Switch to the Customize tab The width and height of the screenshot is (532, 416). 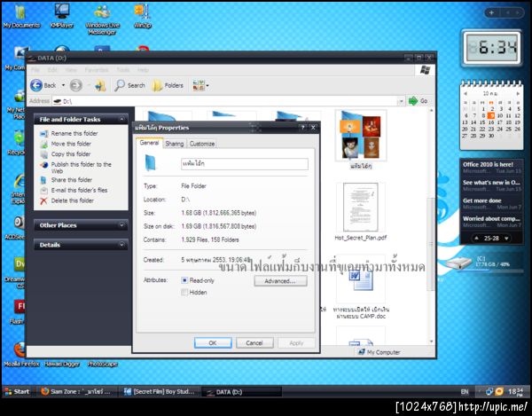(x=202, y=144)
